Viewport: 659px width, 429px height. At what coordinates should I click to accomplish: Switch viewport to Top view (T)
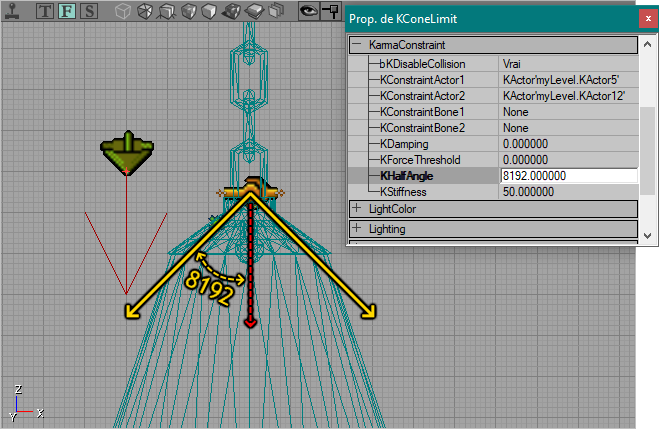[45, 11]
